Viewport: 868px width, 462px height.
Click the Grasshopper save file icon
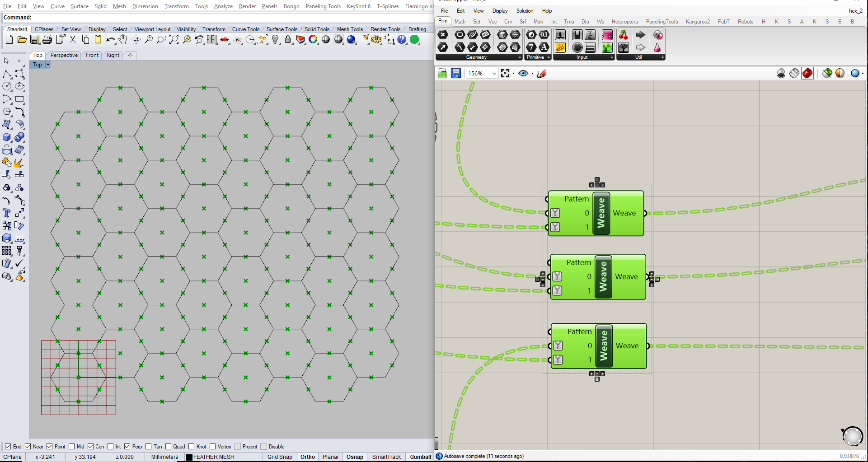coord(456,73)
